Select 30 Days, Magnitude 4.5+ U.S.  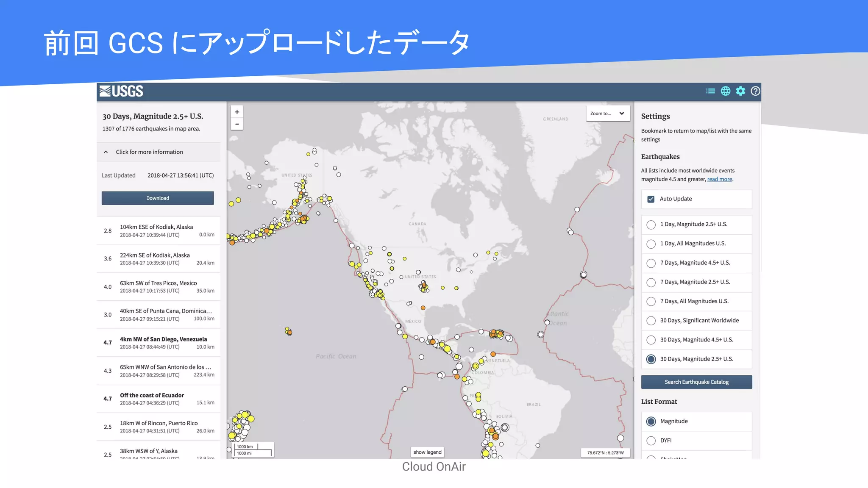tap(696, 340)
